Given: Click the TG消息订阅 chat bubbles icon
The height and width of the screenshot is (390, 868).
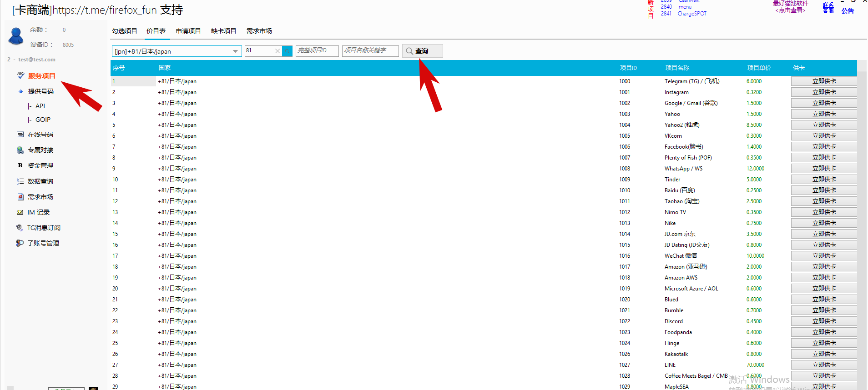Looking at the screenshot, I should tap(20, 228).
